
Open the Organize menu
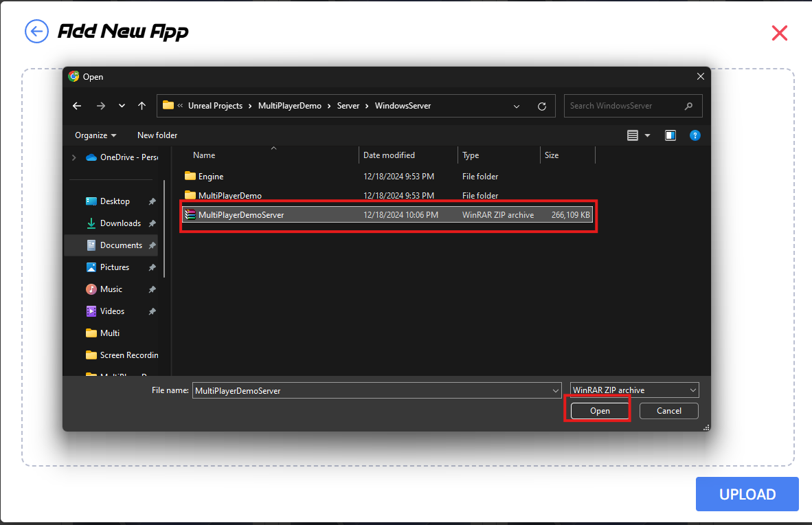(95, 135)
